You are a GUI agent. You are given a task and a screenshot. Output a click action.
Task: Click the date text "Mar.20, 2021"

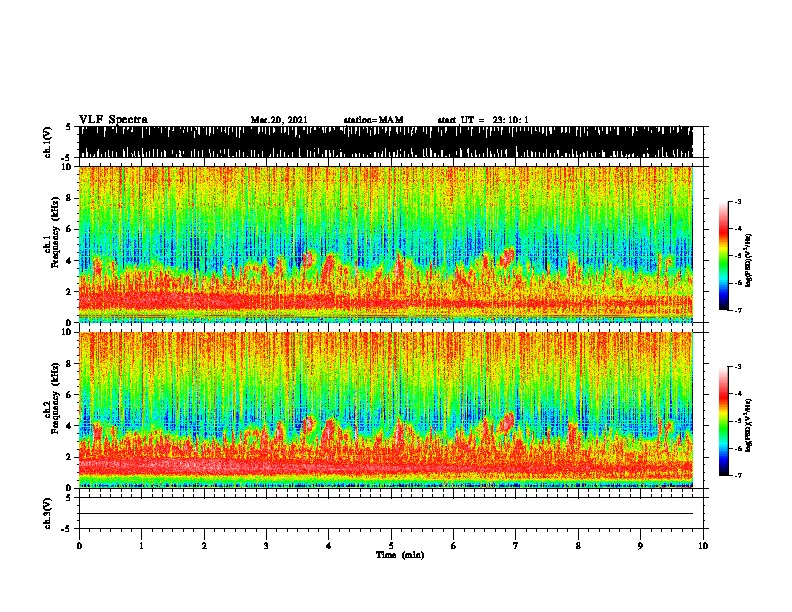tap(279, 120)
